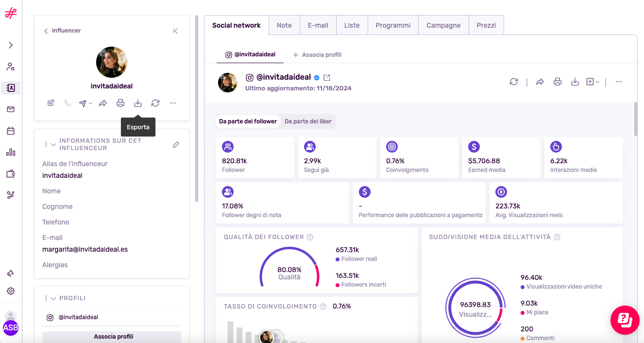Viewport: 644px width, 343px height.
Task: Collapse the influencer details side panel
Action: coord(175,31)
